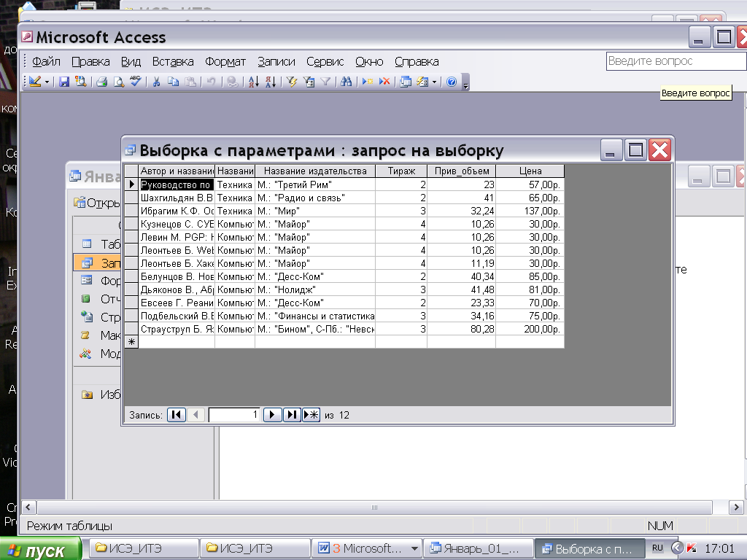747x560 pixels.
Task: Click the Paste clipboard icon
Action: click(x=190, y=82)
